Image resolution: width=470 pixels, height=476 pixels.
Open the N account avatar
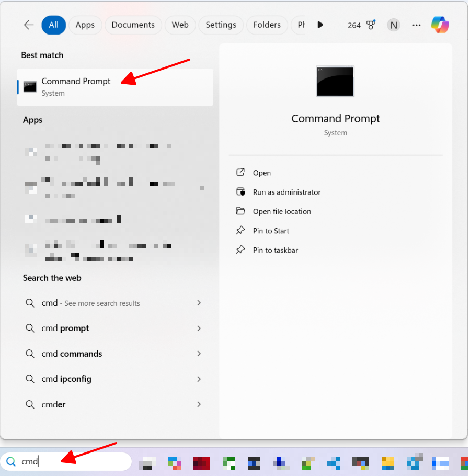[394, 25]
